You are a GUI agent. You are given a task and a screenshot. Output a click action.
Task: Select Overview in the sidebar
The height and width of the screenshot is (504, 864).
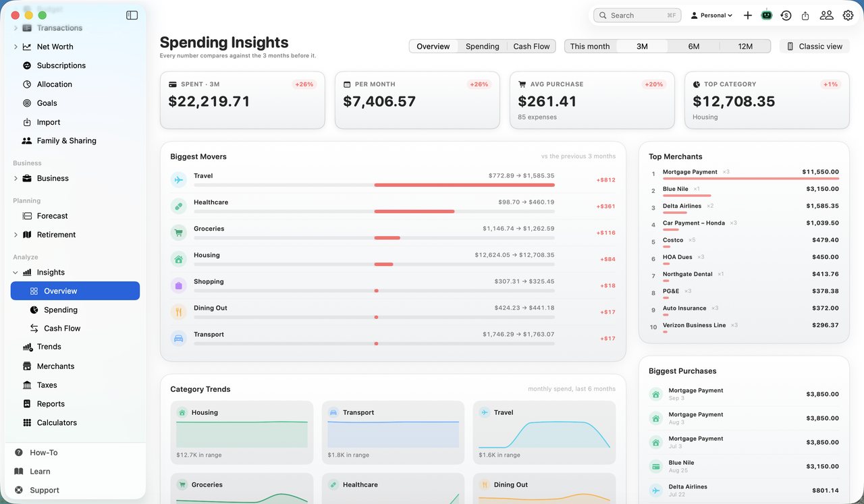coord(75,291)
